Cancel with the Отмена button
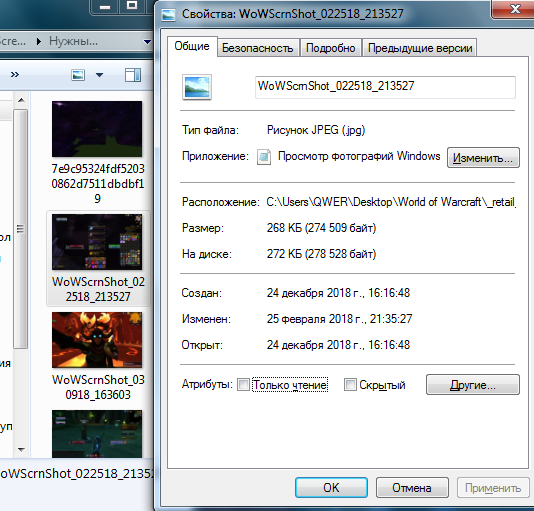The height and width of the screenshot is (511, 534). click(412, 487)
